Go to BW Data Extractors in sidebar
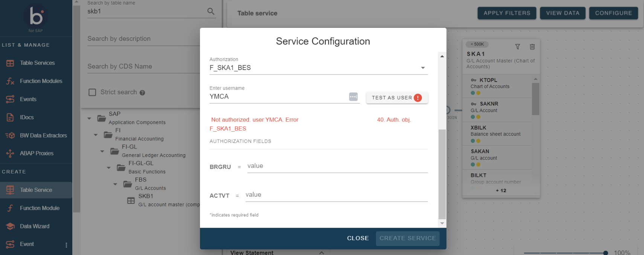Screen dimensions: 644x255 tap(43, 135)
